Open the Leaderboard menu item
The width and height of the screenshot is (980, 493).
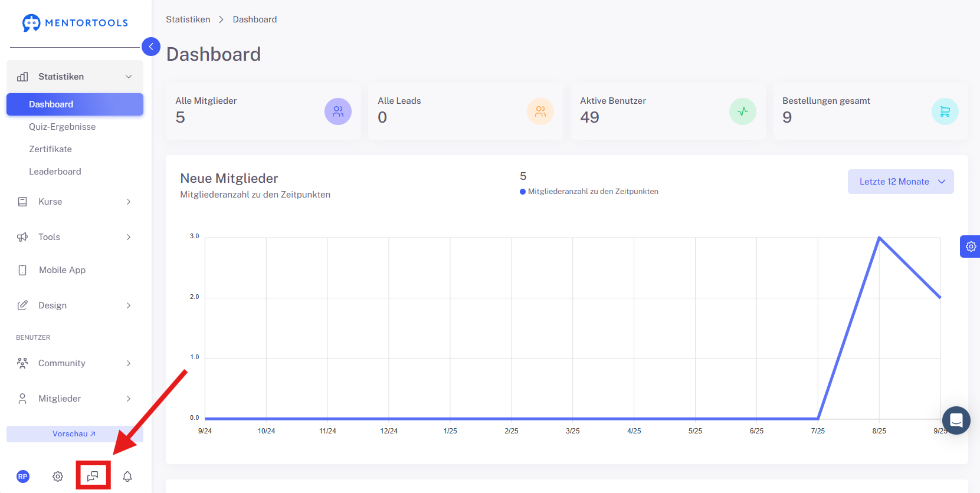(x=55, y=172)
